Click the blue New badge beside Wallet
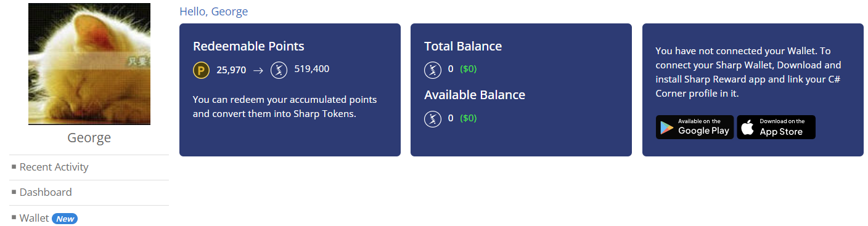Screen dimensions: 868x226 (65, 219)
